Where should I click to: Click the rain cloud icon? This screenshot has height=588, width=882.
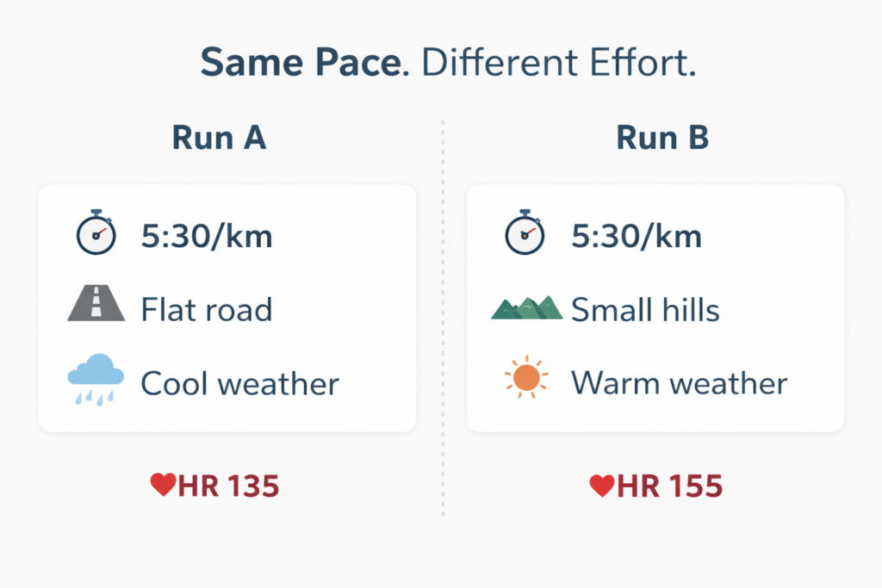coord(96,379)
